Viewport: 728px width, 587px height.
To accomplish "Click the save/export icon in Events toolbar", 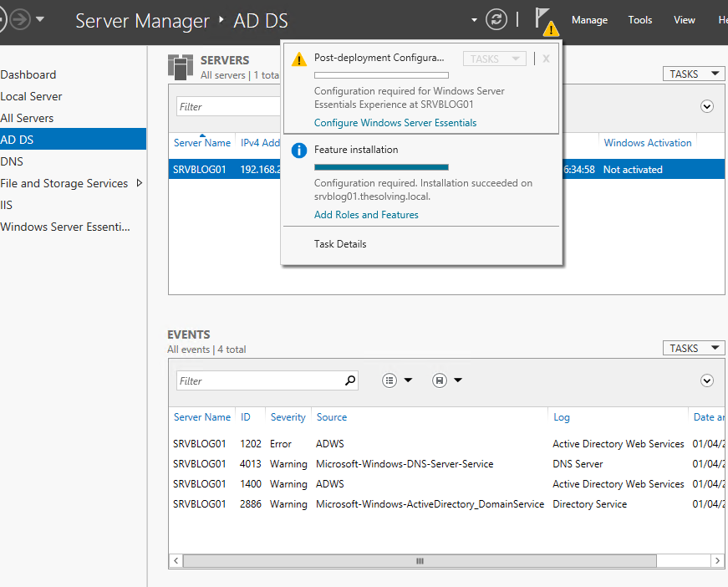I will (x=439, y=380).
